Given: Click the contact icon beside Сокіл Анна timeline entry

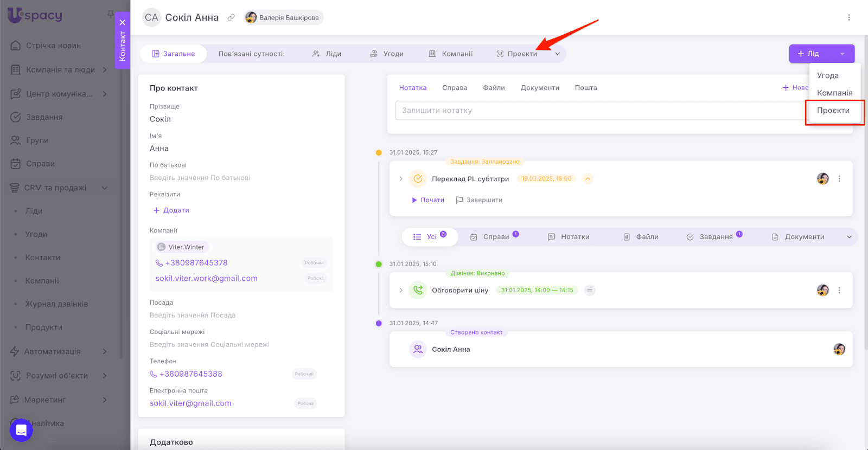Looking at the screenshot, I should tap(418, 349).
